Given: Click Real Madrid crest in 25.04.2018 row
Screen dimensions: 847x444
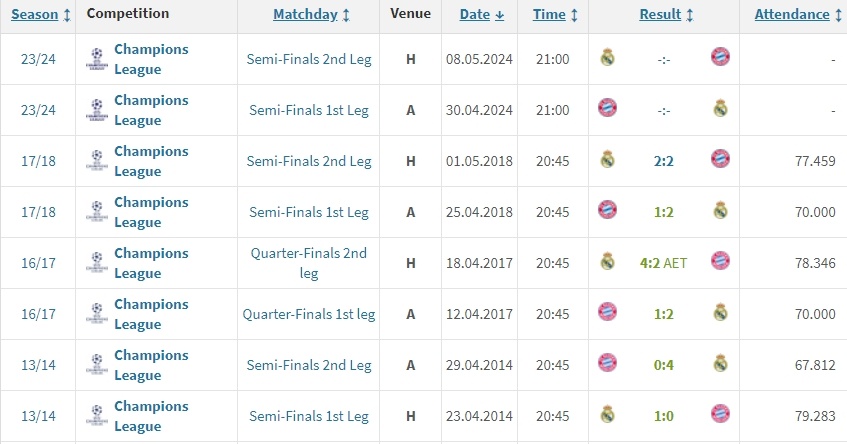Looking at the screenshot, I should tap(720, 211).
